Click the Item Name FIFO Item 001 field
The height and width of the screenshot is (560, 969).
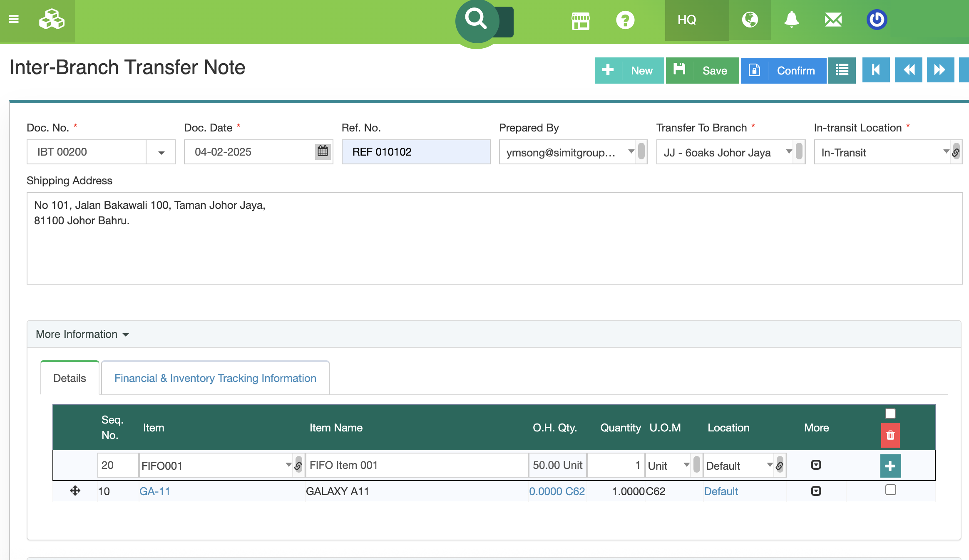click(417, 465)
